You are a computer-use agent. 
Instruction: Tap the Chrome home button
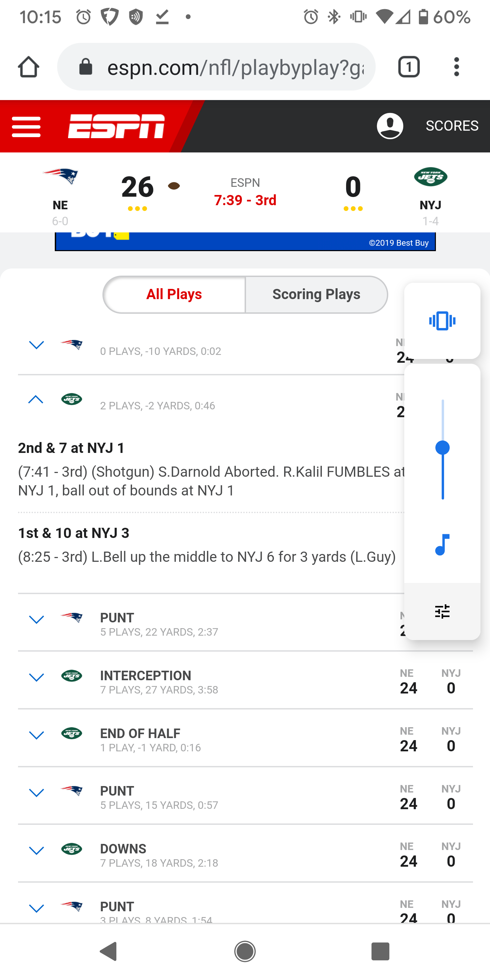tap(29, 67)
